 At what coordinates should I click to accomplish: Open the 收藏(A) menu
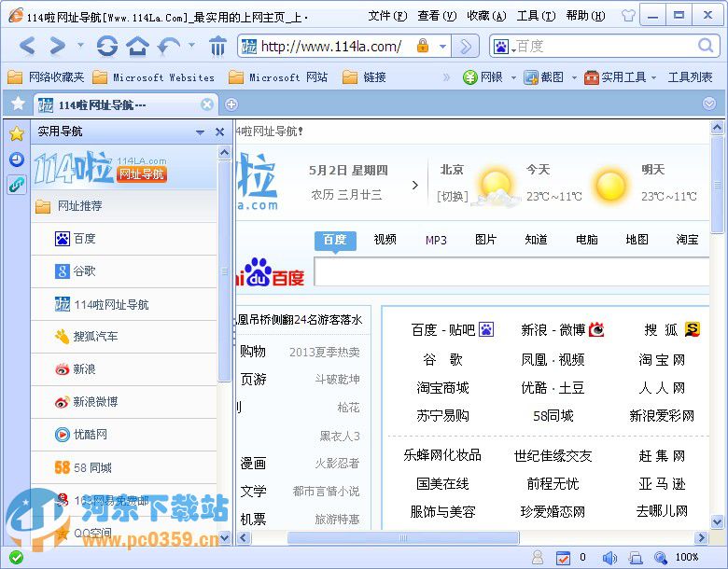pyautogui.click(x=486, y=16)
